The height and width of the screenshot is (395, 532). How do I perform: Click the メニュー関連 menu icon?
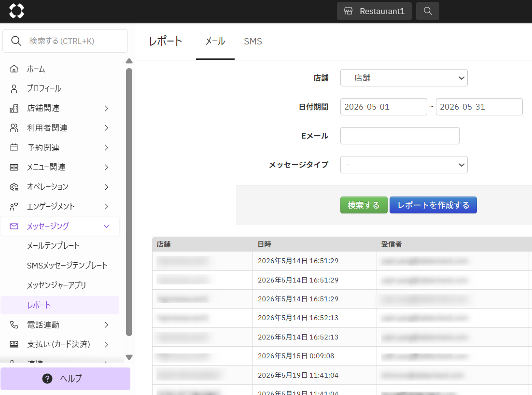[x=14, y=167]
